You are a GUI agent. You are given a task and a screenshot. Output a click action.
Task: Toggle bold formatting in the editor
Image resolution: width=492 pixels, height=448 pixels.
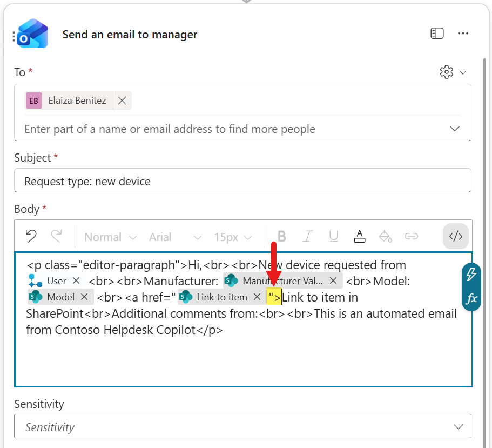(281, 237)
